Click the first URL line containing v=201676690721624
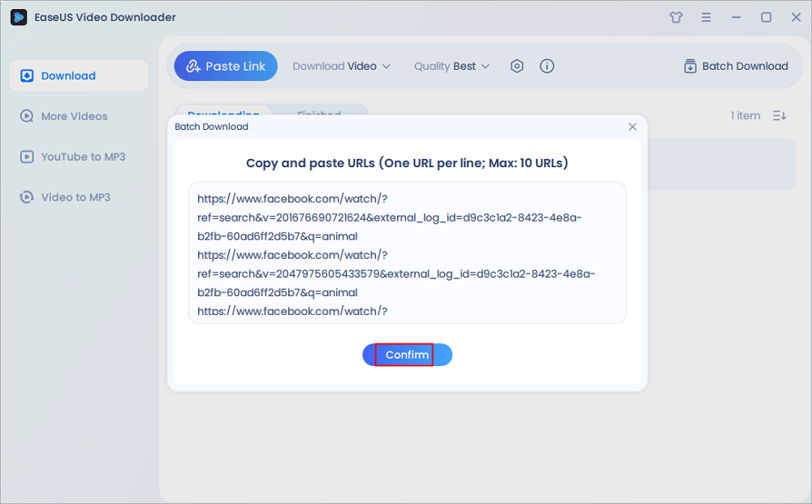Screen dimensions: 812x504 tap(390, 218)
